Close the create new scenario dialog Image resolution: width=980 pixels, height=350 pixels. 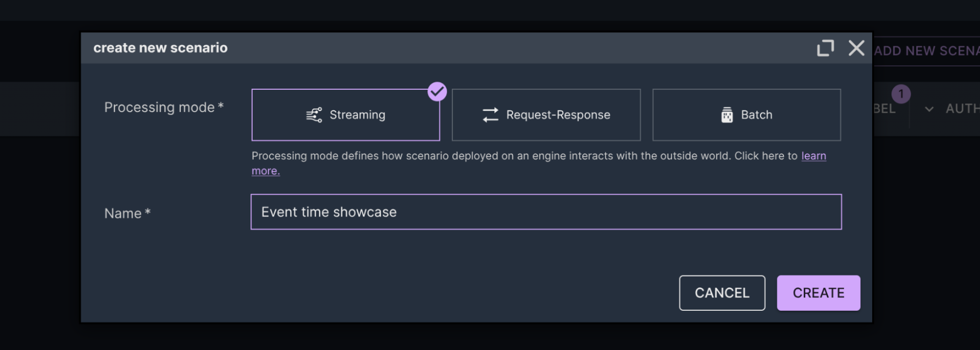coord(856,48)
